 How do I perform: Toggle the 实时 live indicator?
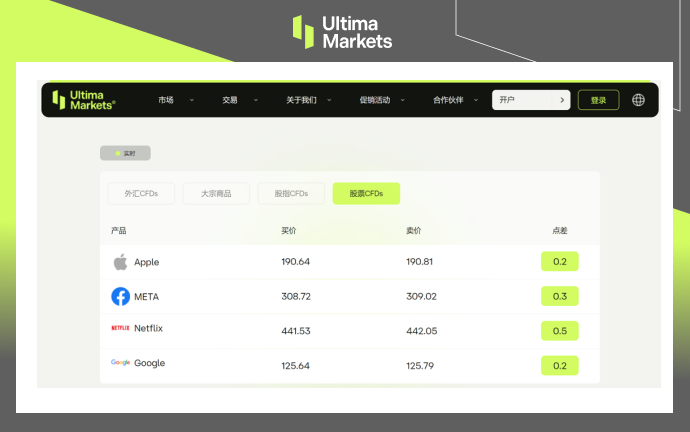pyautogui.click(x=125, y=153)
